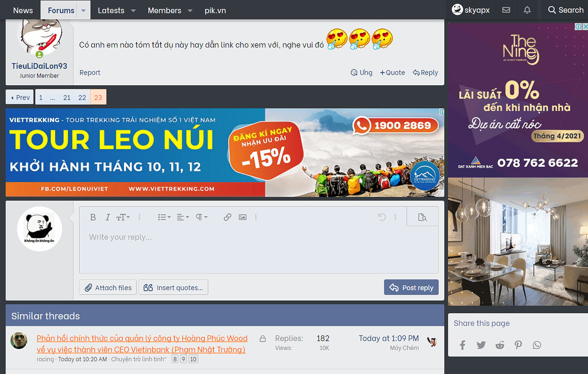Share page on WhatsApp
588x374 pixels.
537,345
